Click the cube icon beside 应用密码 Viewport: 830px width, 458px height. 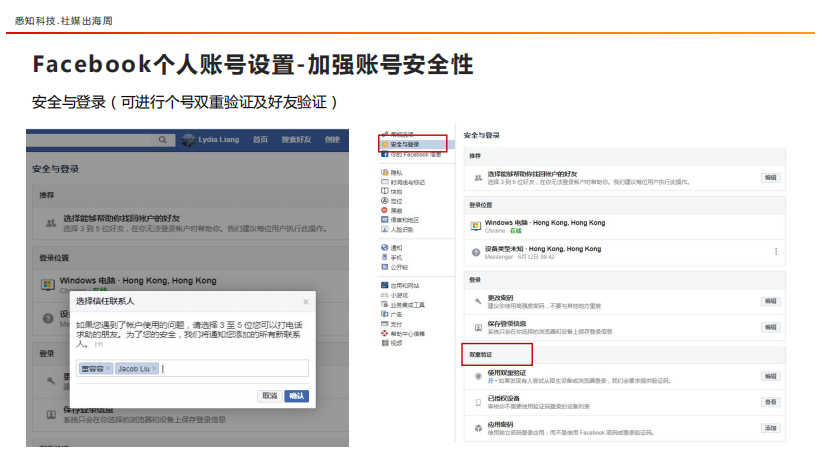(478, 428)
